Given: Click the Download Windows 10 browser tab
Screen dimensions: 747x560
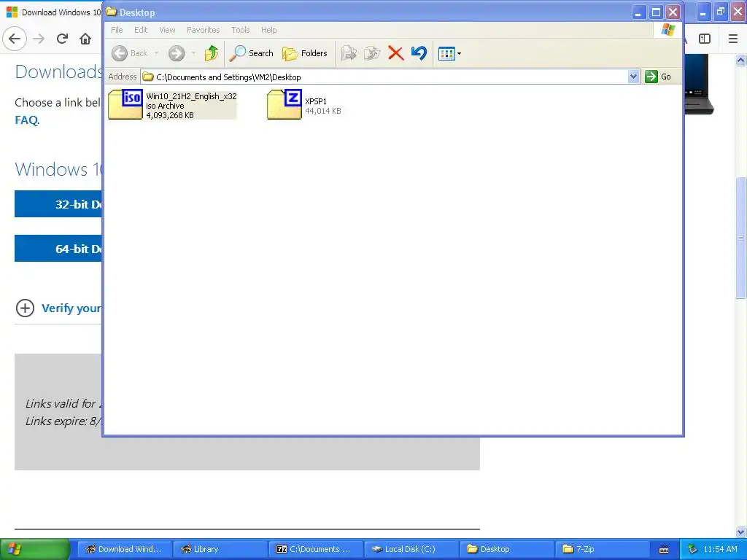Looking at the screenshot, I should click(x=53, y=12).
